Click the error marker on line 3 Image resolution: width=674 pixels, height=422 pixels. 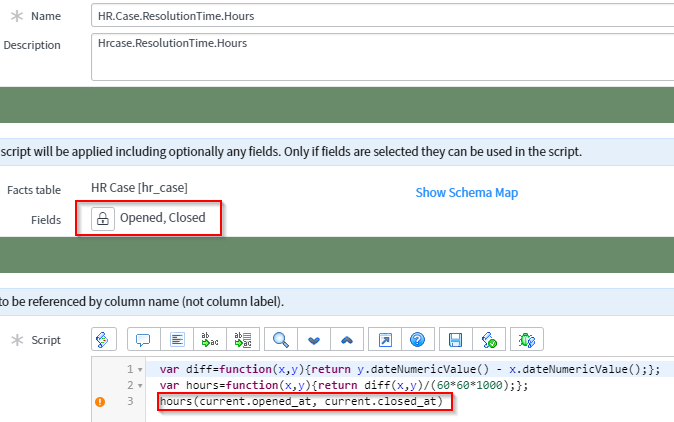pos(100,402)
